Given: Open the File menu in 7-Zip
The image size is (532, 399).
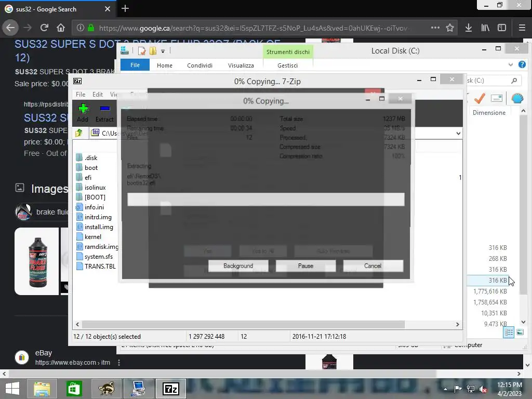Looking at the screenshot, I should (x=81, y=95).
